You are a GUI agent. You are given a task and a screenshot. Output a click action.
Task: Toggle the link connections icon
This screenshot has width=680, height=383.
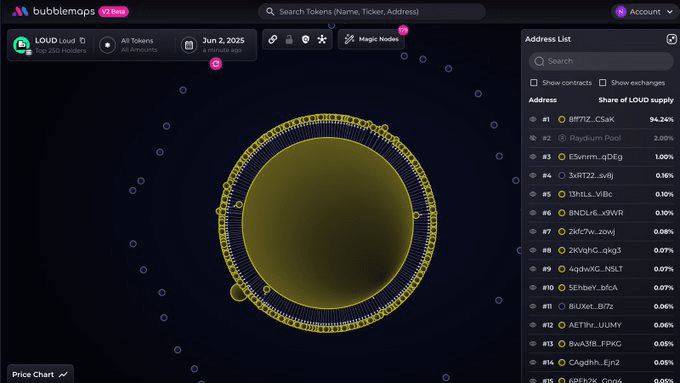click(273, 39)
